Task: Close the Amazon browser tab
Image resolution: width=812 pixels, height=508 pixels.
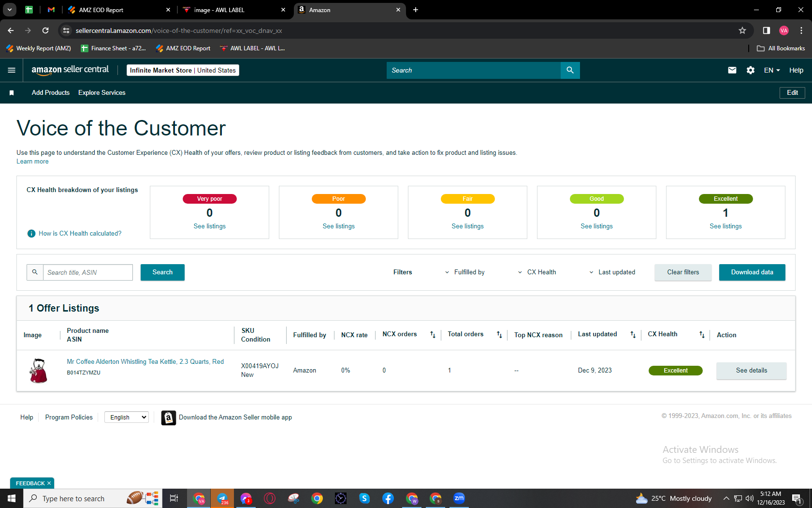Action: point(398,10)
